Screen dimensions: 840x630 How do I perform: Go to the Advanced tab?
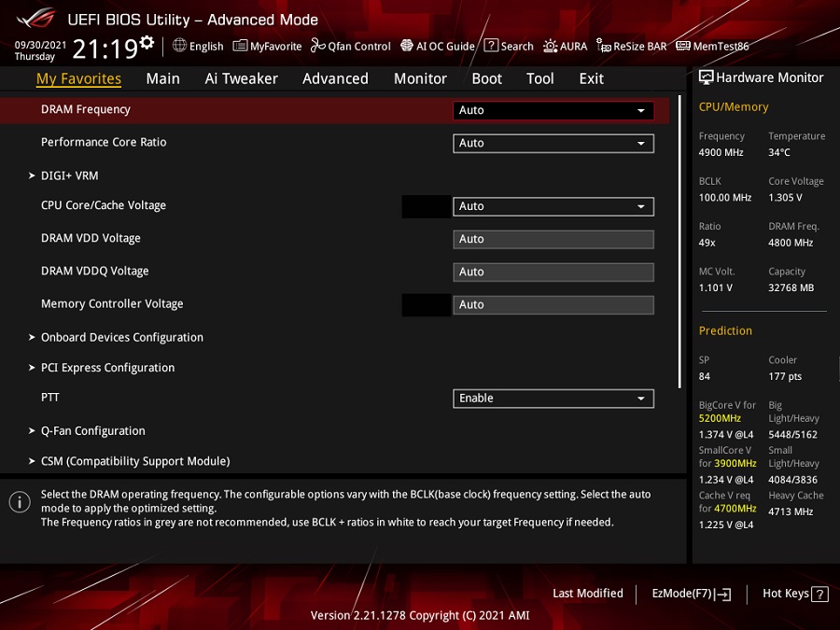[335, 78]
